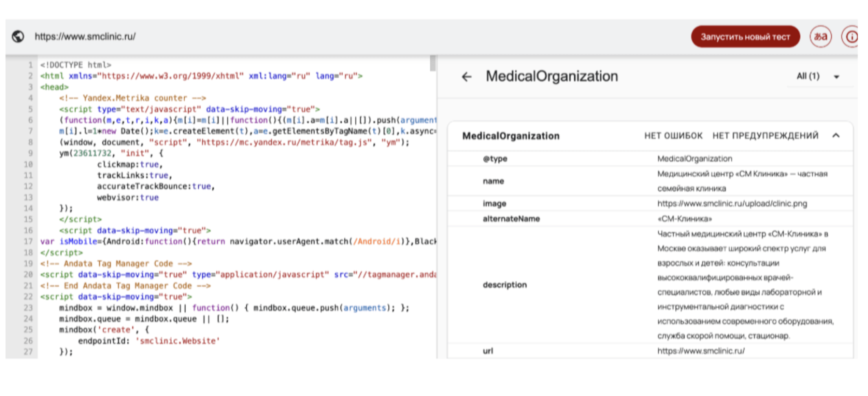Click the '<!DOCTYPE html>' line
The image size is (868, 396).
(x=75, y=65)
